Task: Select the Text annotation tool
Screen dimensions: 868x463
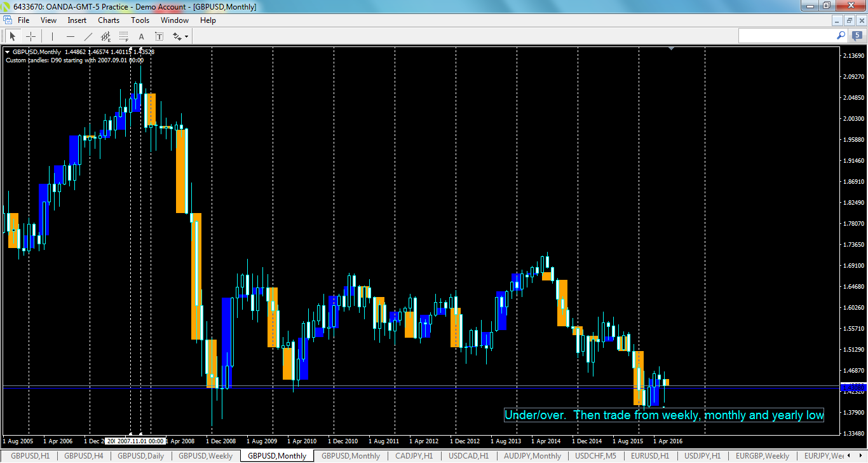Action: point(141,36)
